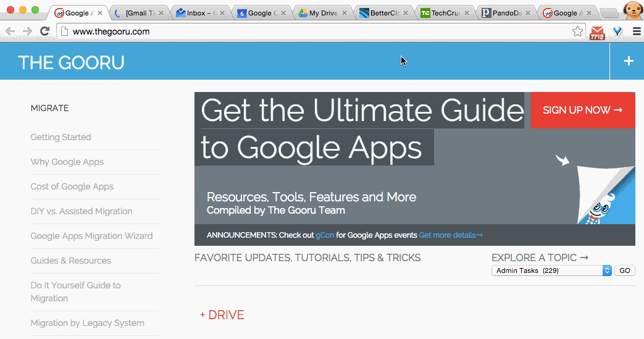Open the Gmail checker extension showing 7712

[x=597, y=33]
